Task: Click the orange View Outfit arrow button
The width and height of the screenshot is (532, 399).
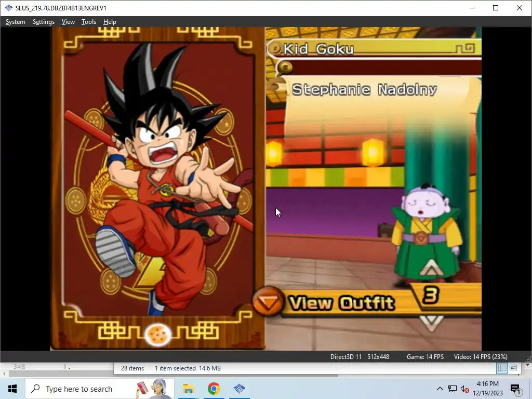Action: [x=268, y=301]
